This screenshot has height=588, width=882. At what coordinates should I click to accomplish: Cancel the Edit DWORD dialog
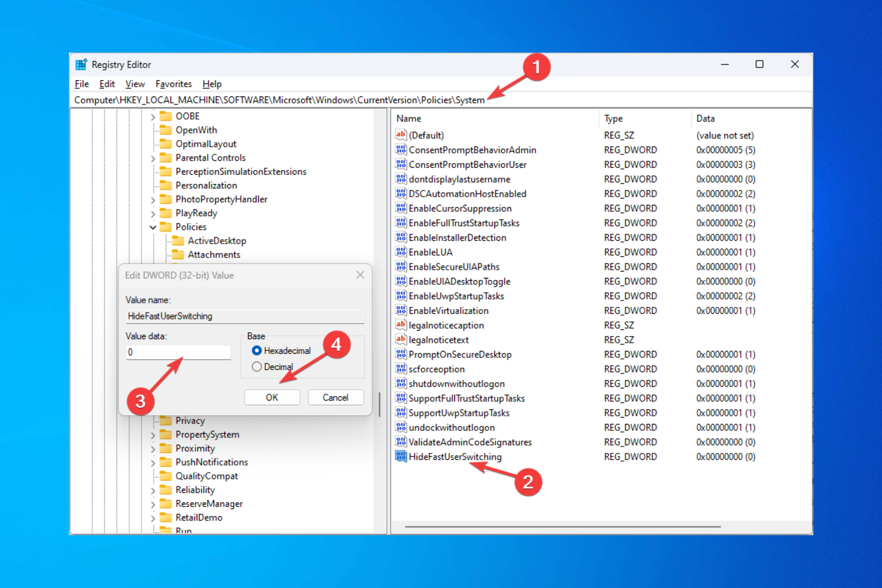click(x=335, y=397)
